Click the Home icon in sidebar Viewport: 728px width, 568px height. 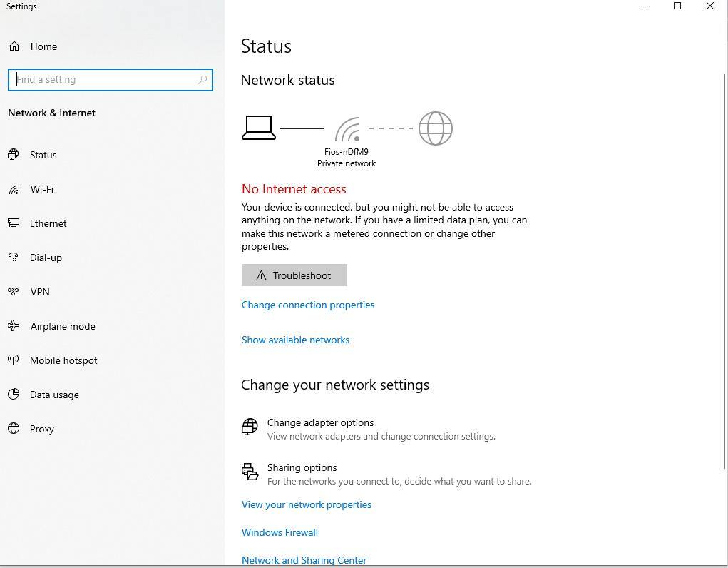coord(14,46)
